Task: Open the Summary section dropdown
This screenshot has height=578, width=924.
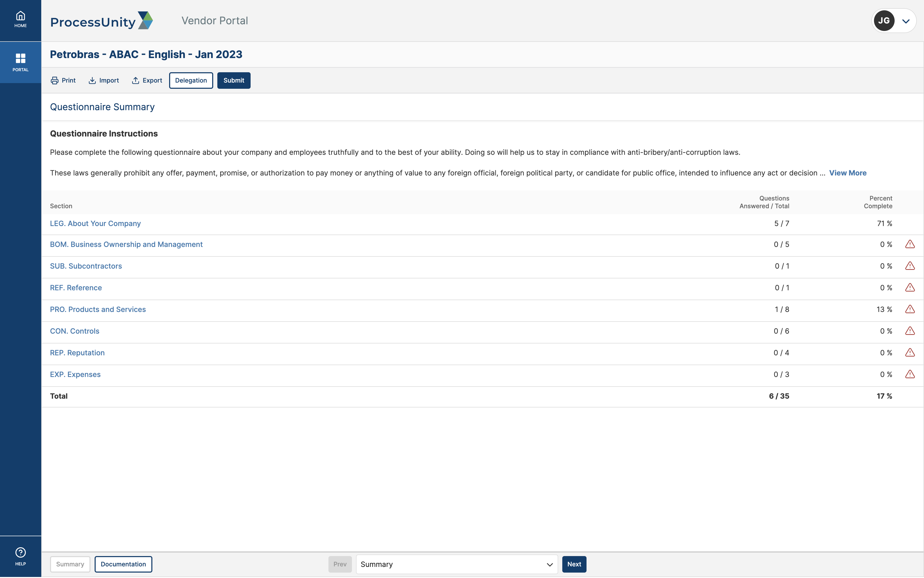Action: 457,564
